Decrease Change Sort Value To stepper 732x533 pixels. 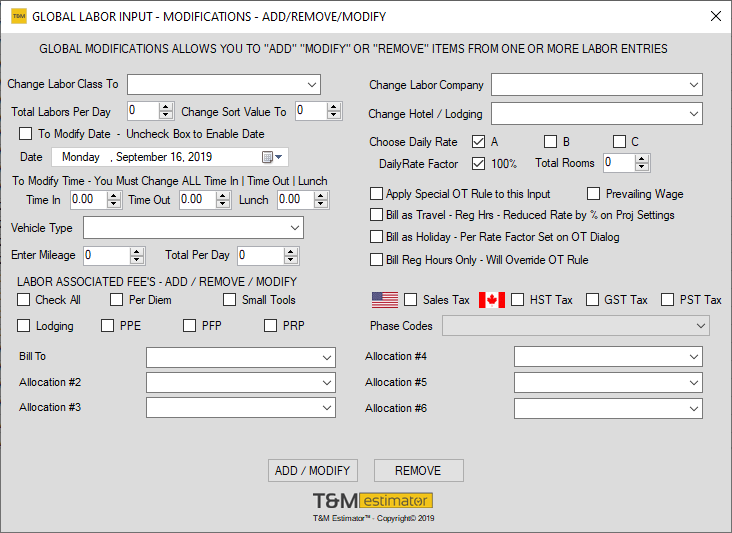(333, 115)
